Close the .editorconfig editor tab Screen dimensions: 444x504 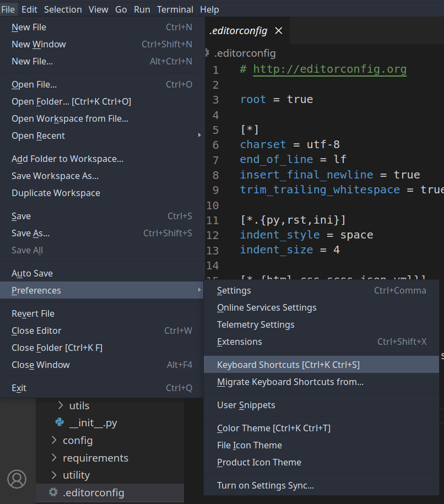pos(278,31)
